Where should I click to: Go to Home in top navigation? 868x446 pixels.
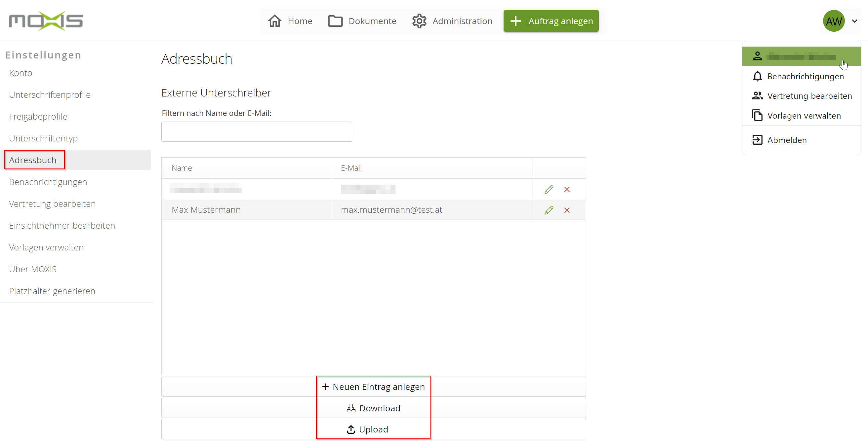290,21
